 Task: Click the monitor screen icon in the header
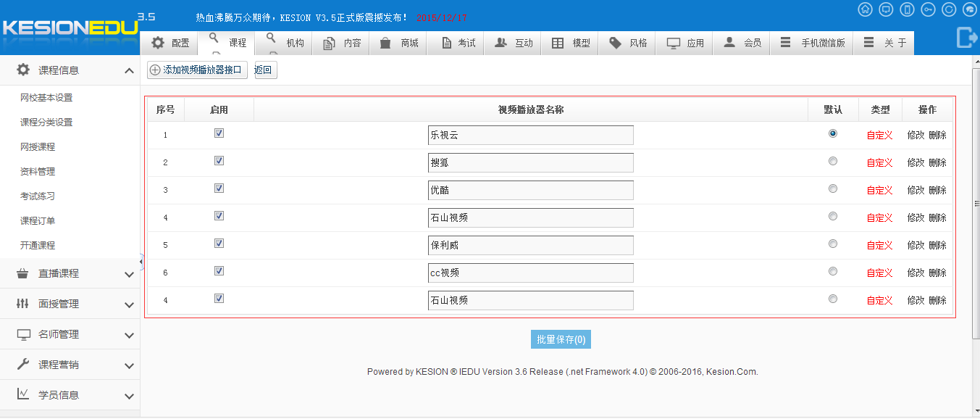pos(886,9)
